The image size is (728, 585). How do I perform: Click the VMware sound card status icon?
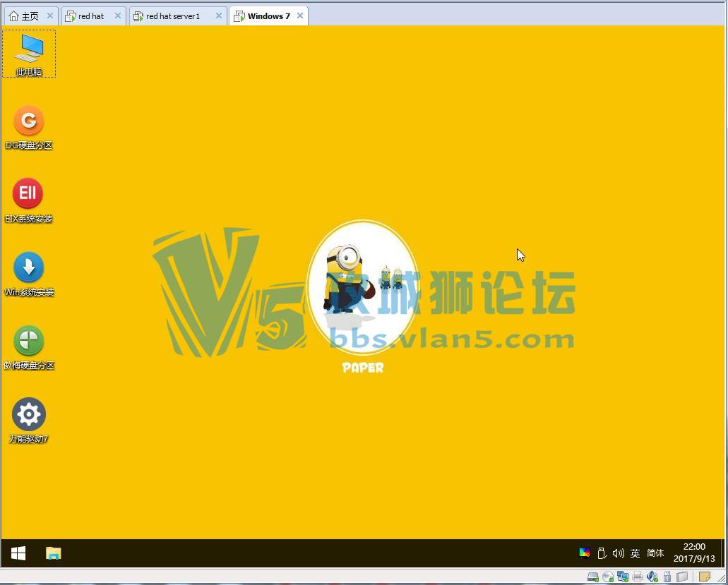click(652, 577)
